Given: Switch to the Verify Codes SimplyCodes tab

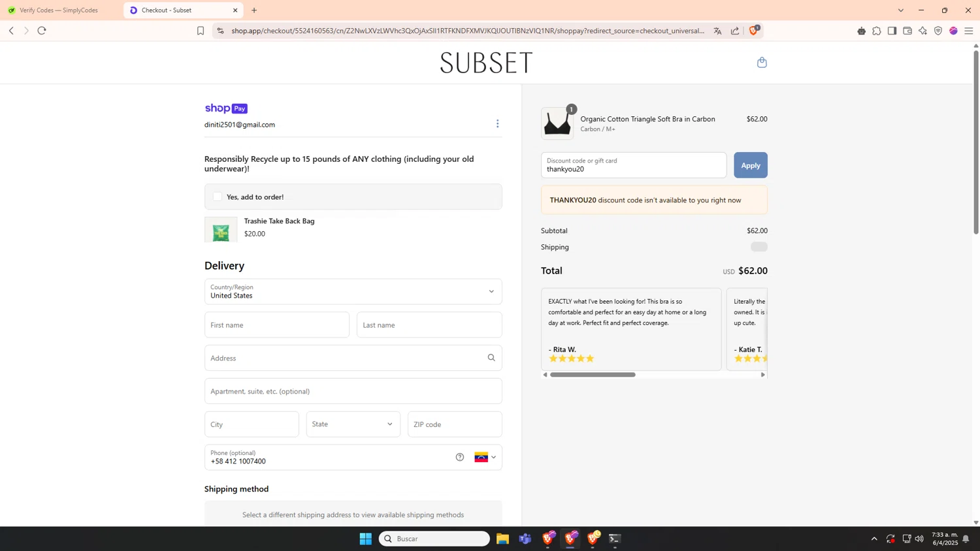Looking at the screenshot, I should pyautogui.click(x=59, y=10).
